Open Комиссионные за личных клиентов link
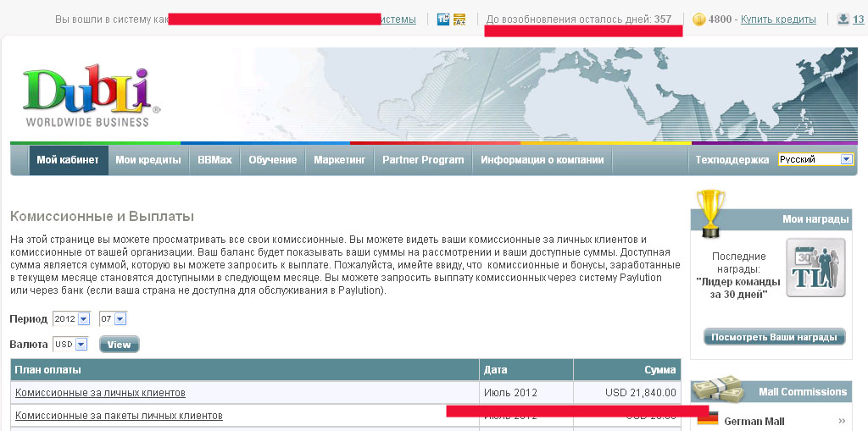 pyautogui.click(x=100, y=393)
